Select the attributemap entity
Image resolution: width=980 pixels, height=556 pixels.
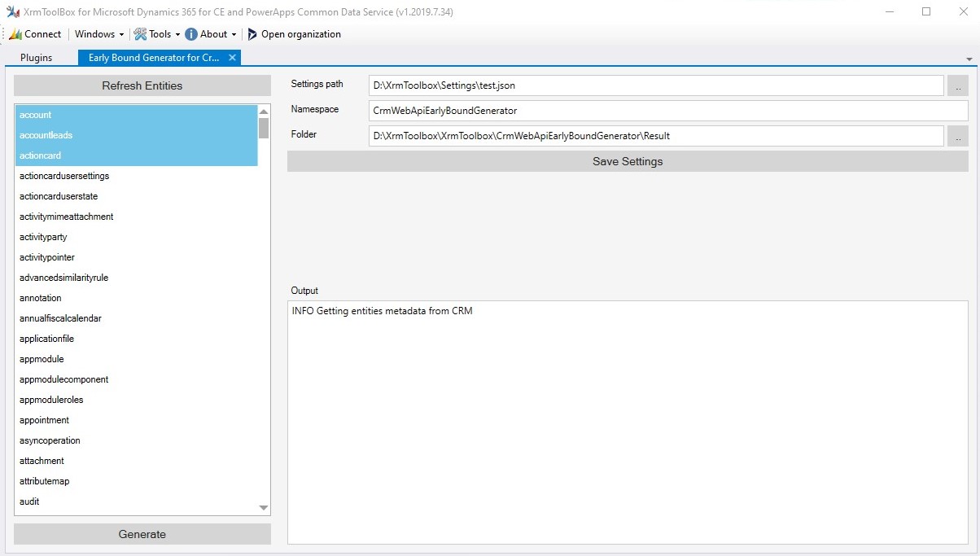pos(137,481)
